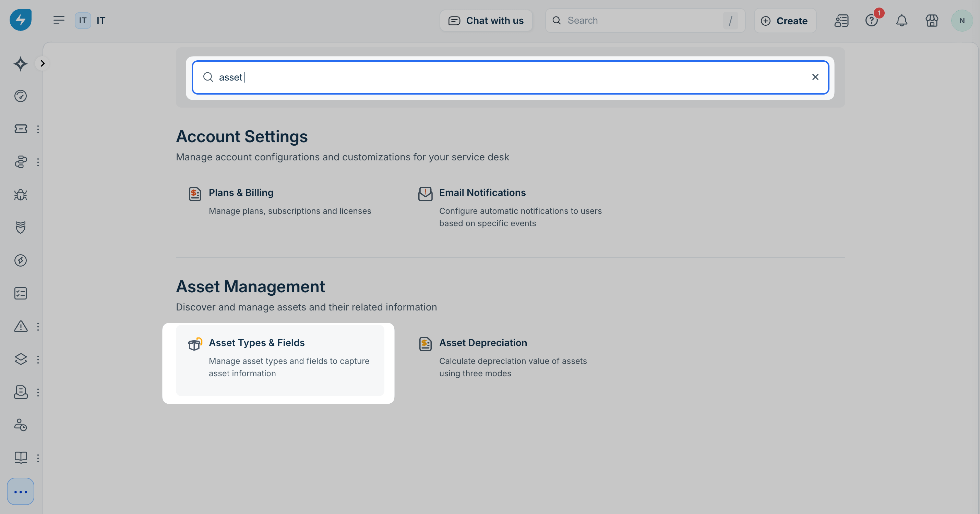
Task: Open the N profile avatar menu
Action: (x=962, y=21)
